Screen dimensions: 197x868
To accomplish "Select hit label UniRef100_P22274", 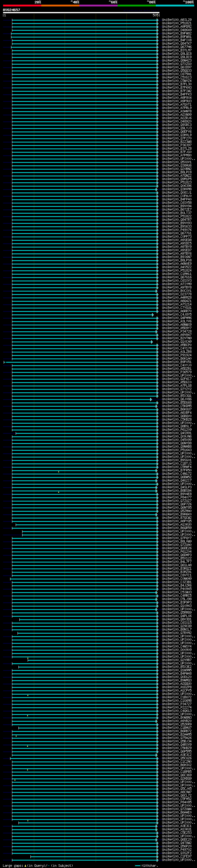I will (177, 708).
